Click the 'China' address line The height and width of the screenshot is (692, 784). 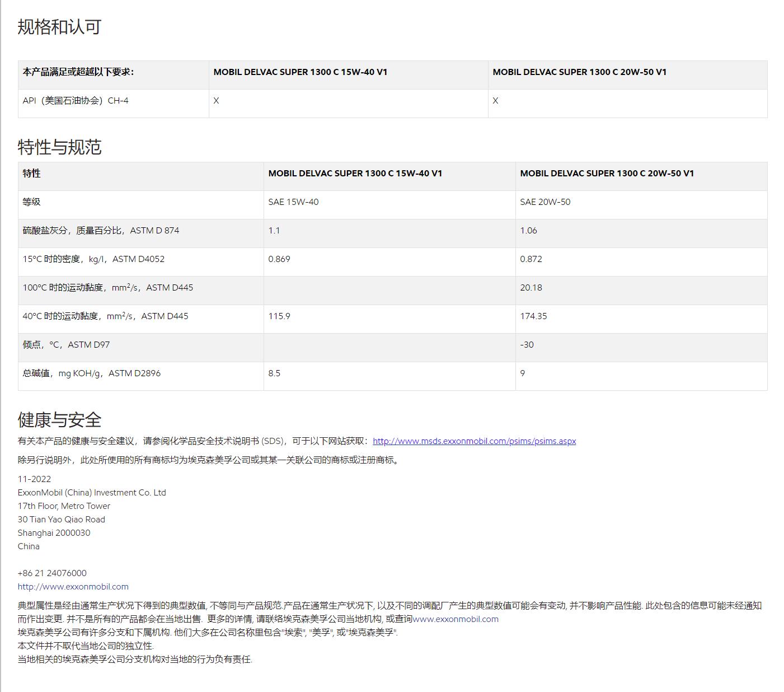tap(29, 546)
